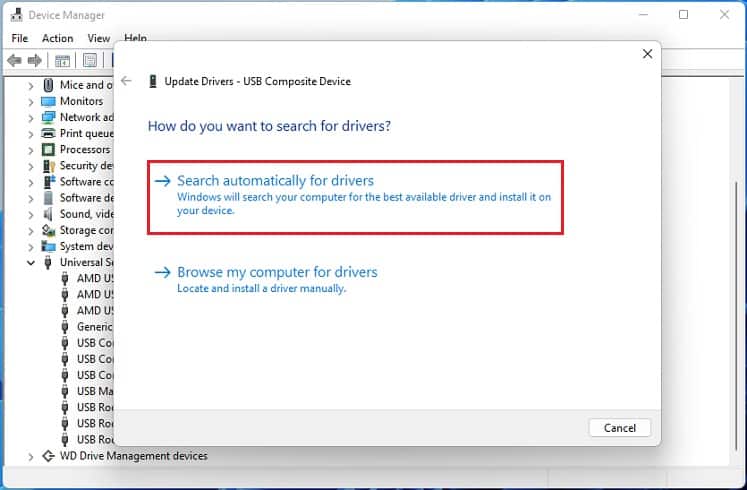Click the Network adapters category icon
Screen dimensions: 747x490
coord(48,117)
